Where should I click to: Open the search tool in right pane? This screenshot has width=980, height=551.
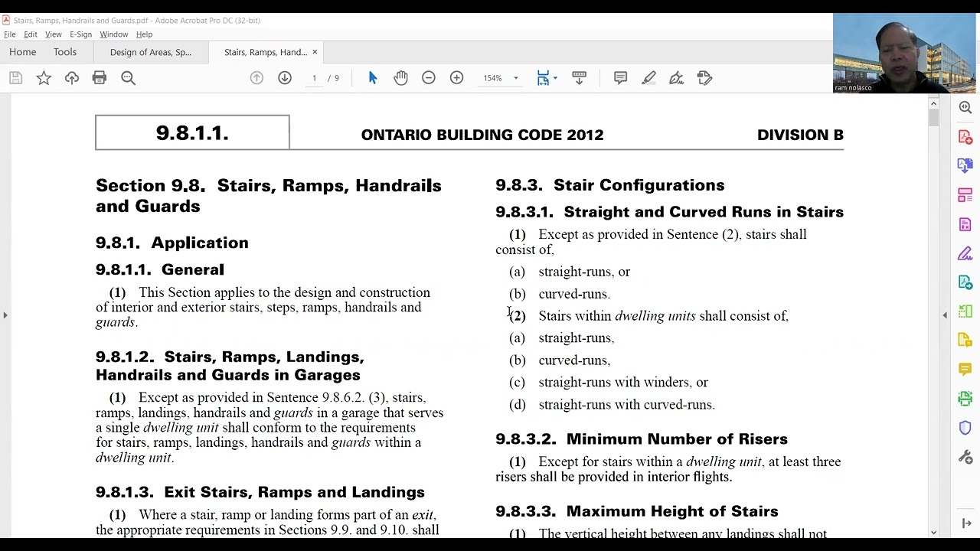click(965, 108)
